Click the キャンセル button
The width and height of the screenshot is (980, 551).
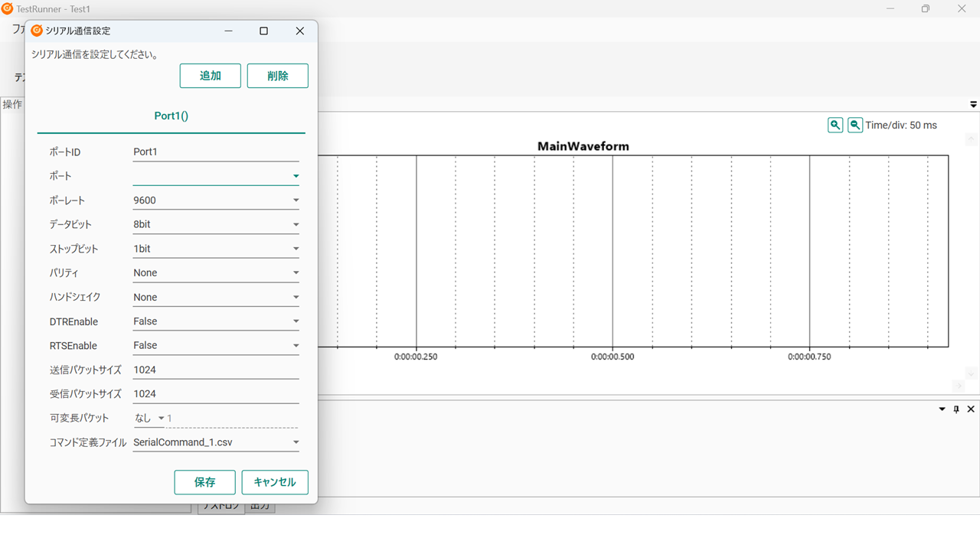[274, 482]
